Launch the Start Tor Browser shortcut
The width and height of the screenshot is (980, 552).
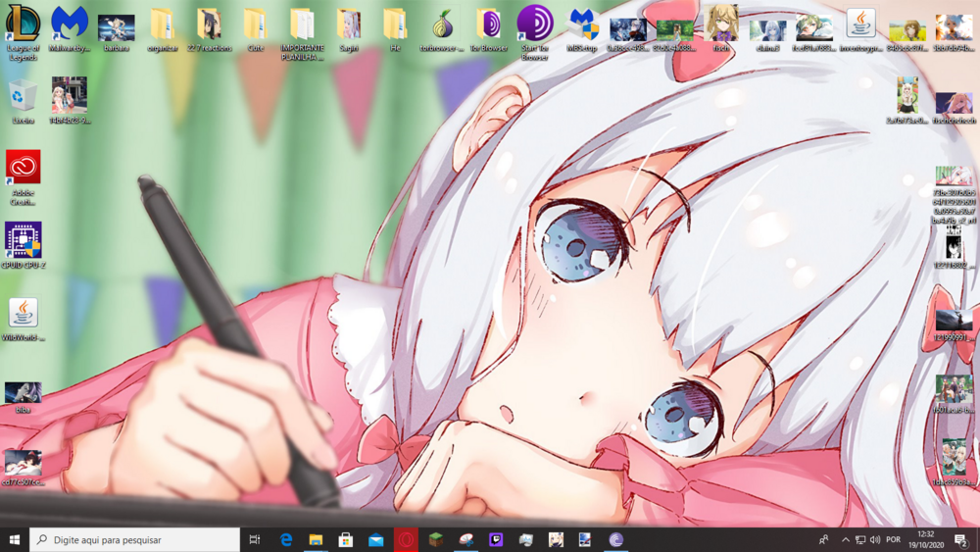pos(535,32)
